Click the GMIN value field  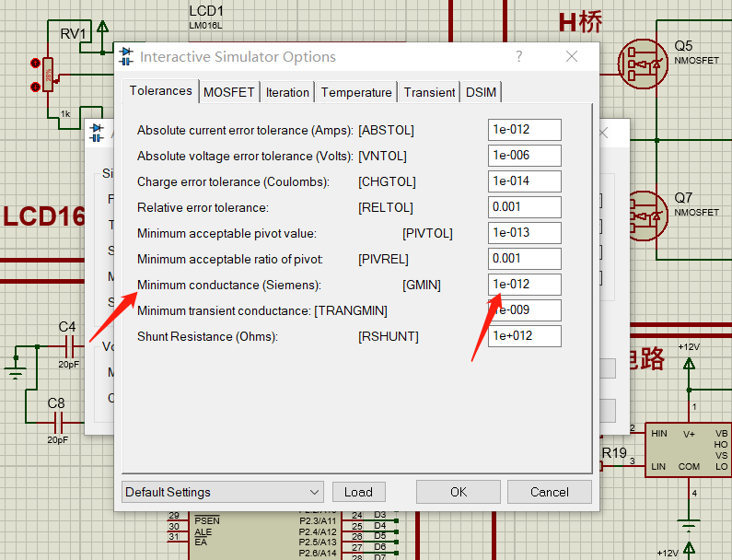click(524, 284)
